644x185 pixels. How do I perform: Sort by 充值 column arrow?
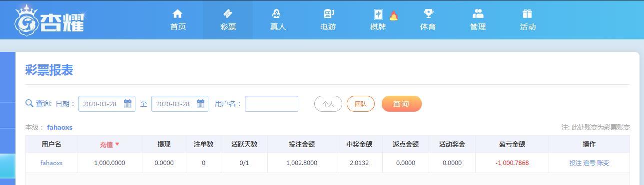coord(117,144)
